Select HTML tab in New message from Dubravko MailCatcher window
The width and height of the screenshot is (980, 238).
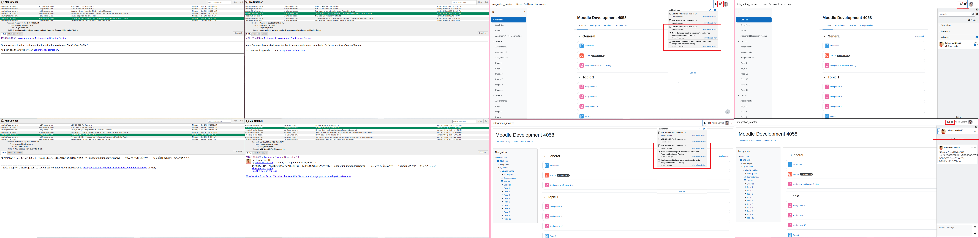4,153
